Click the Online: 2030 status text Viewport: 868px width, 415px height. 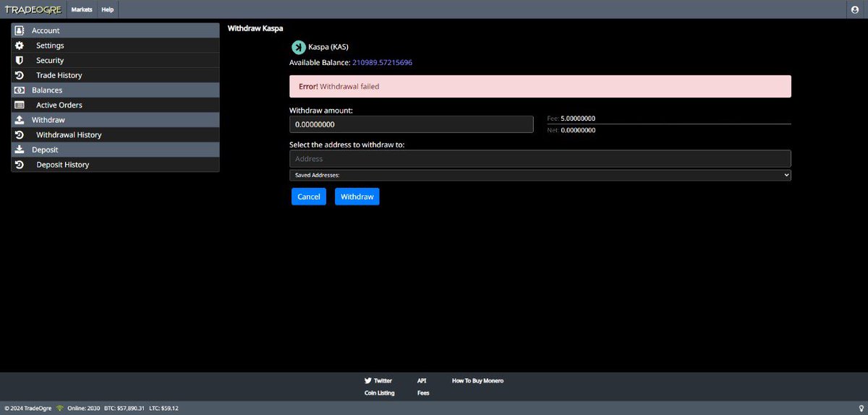(83, 408)
